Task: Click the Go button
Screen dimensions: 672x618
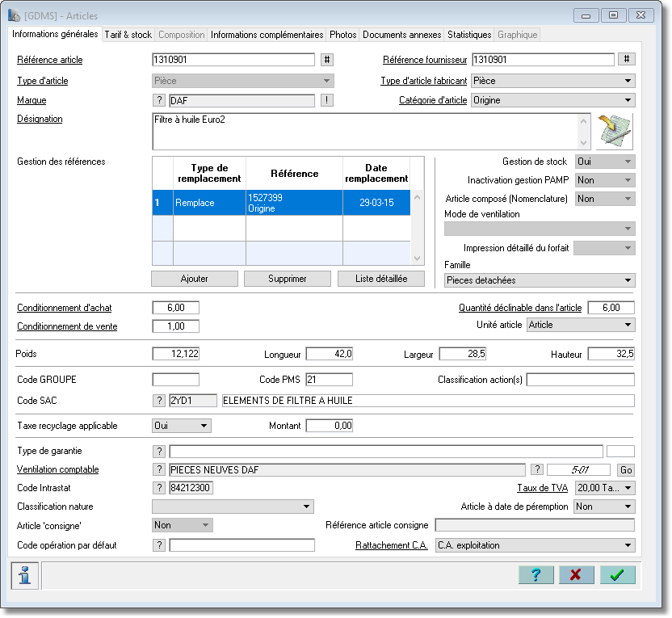Action: (x=626, y=469)
